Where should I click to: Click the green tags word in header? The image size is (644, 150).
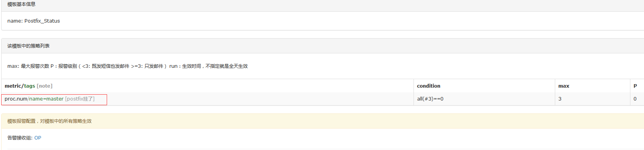coord(30,86)
